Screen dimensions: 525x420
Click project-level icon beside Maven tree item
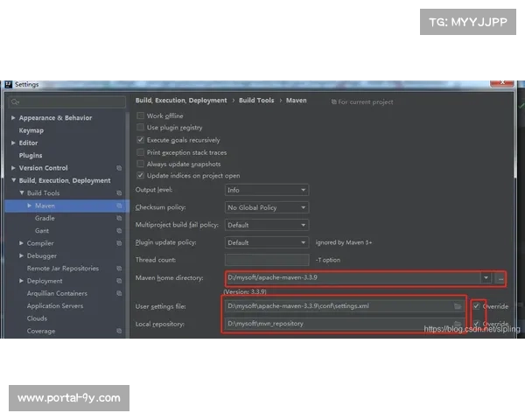click(x=119, y=206)
